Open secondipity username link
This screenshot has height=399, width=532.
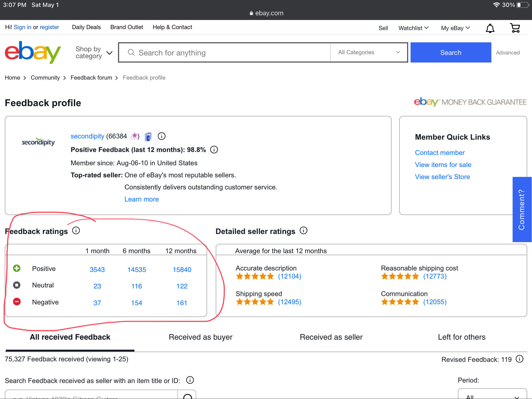click(87, 136)
